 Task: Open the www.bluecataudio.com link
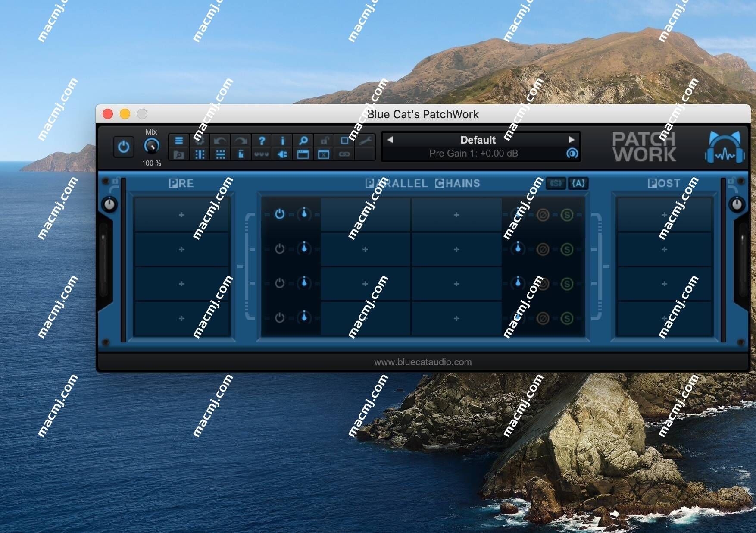coord(423,362)
